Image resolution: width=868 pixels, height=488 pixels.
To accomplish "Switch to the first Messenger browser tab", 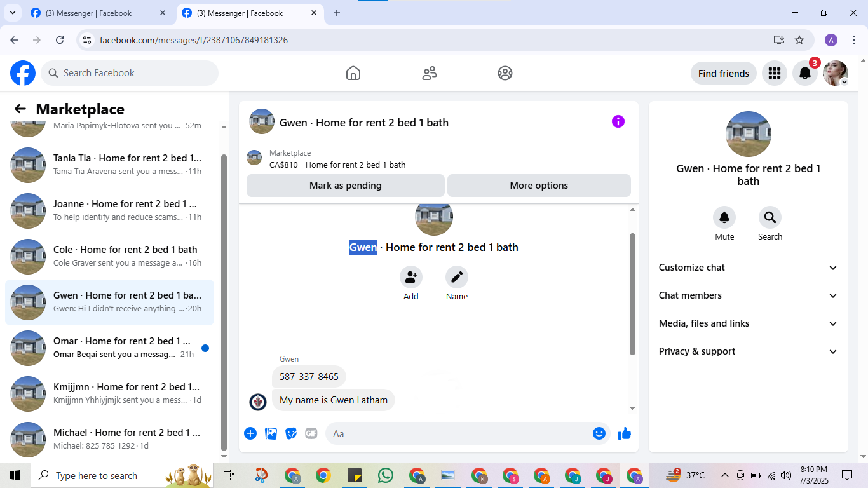I will (98, 13).
